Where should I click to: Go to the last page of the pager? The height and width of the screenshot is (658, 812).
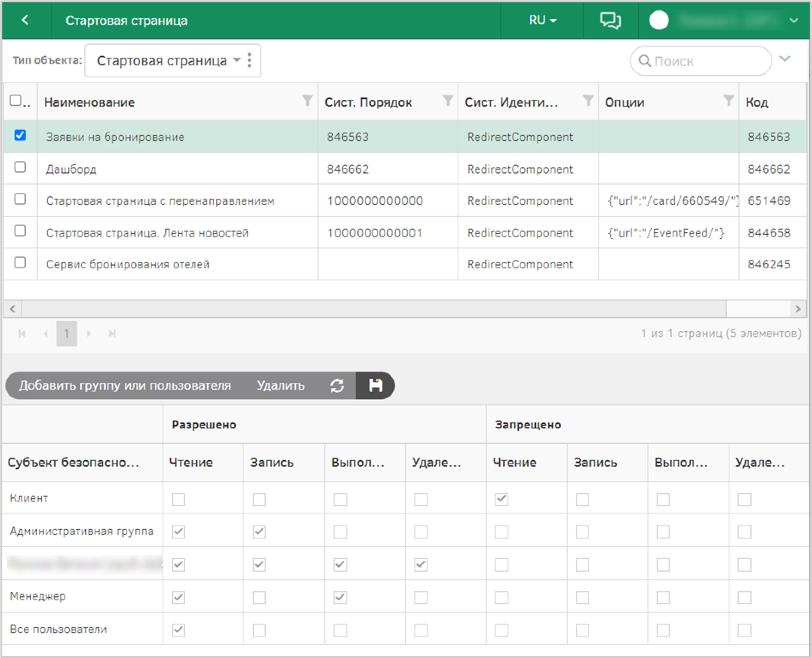pyautogui.click(x=112, y=334)
